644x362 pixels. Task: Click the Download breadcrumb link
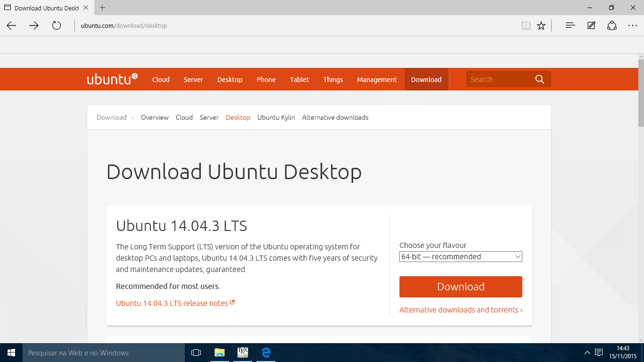(112, 117)
